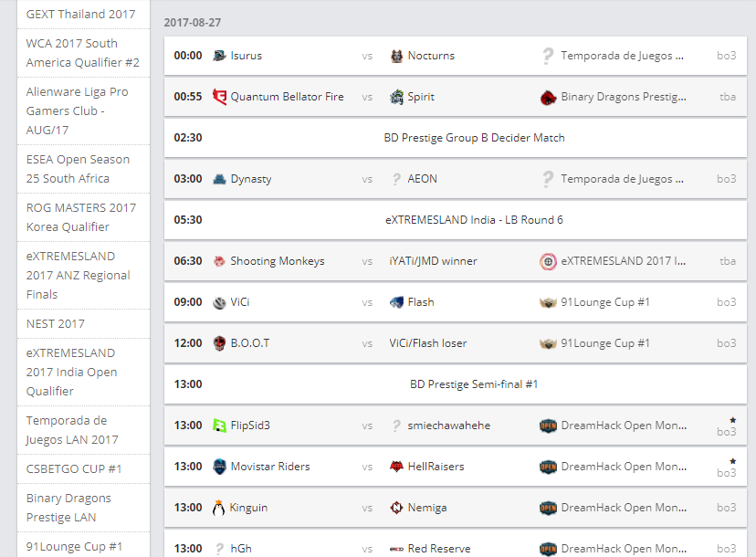Click the Isurus team logo
This screenshot has height=557, width=756.
(x=219, y=56)
